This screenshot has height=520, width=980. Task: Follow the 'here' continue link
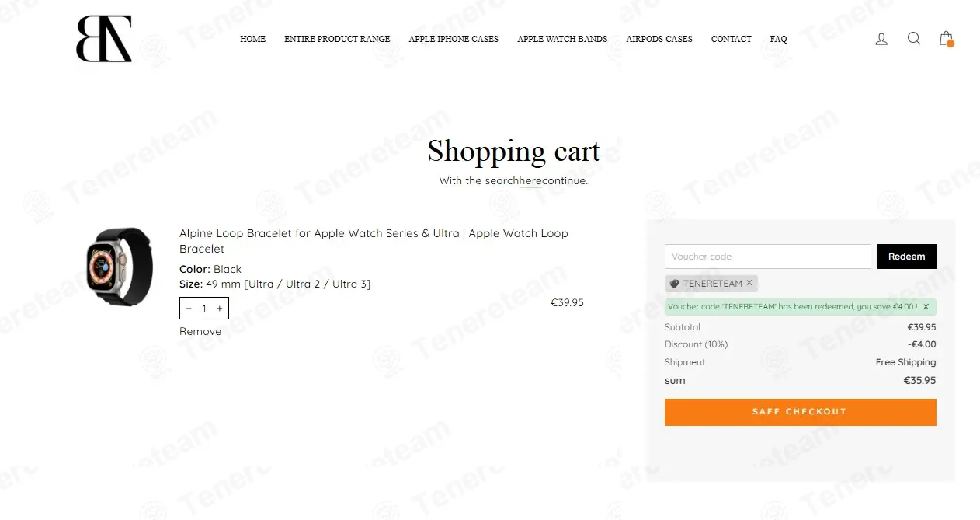pos(530,181)
